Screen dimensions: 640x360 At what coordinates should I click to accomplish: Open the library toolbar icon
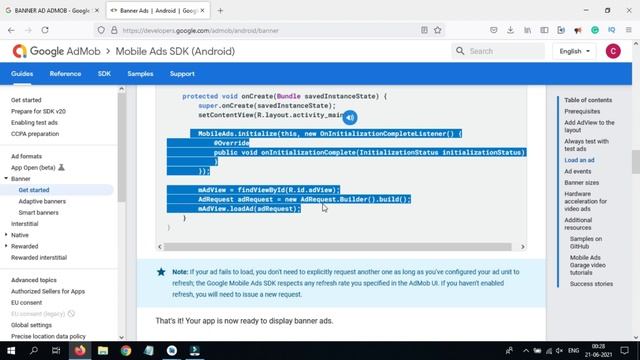pos(527,30)
